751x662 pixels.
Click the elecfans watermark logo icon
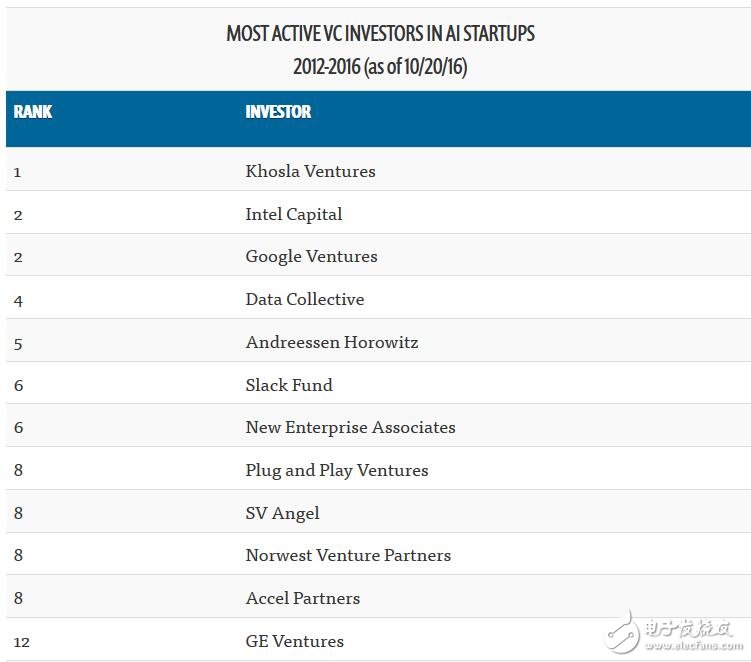point(620,631)
